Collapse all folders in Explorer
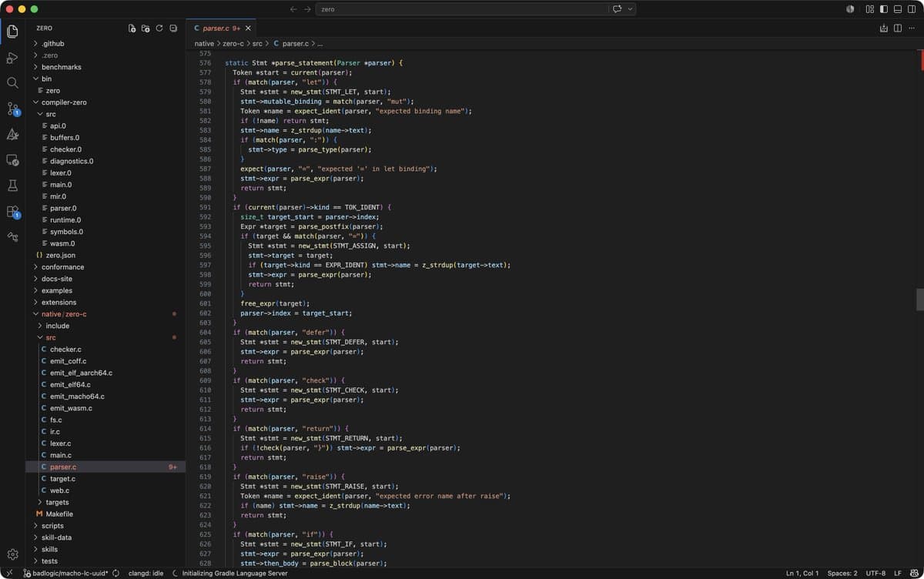The image size is (924, 579). tap(173, 28)
